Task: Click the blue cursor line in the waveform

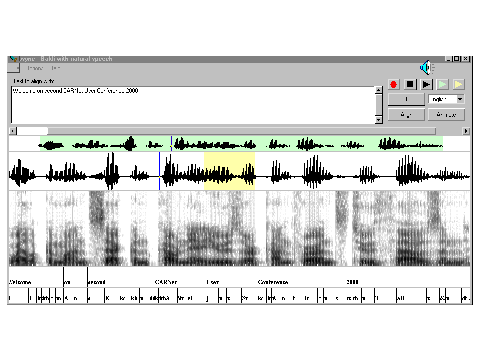Action: (159, 171)
